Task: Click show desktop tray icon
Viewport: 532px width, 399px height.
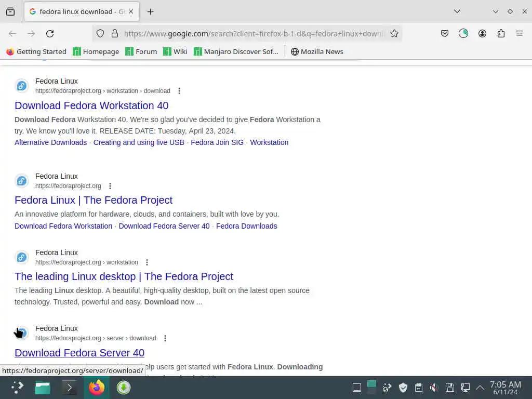Action: point(356,388)
